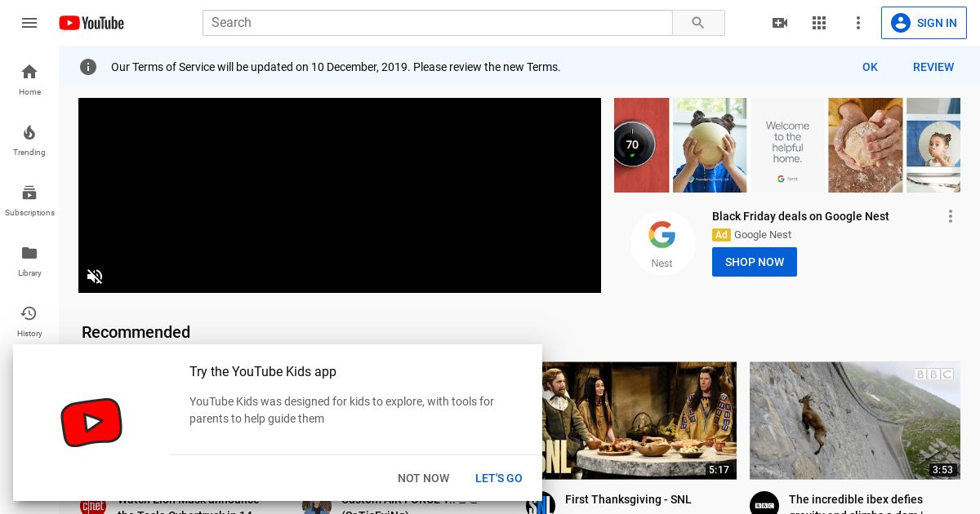Viewport: 980px width, 514px height.
Task: Click the YouTube Kids app icon
Action: click(91, 423)
